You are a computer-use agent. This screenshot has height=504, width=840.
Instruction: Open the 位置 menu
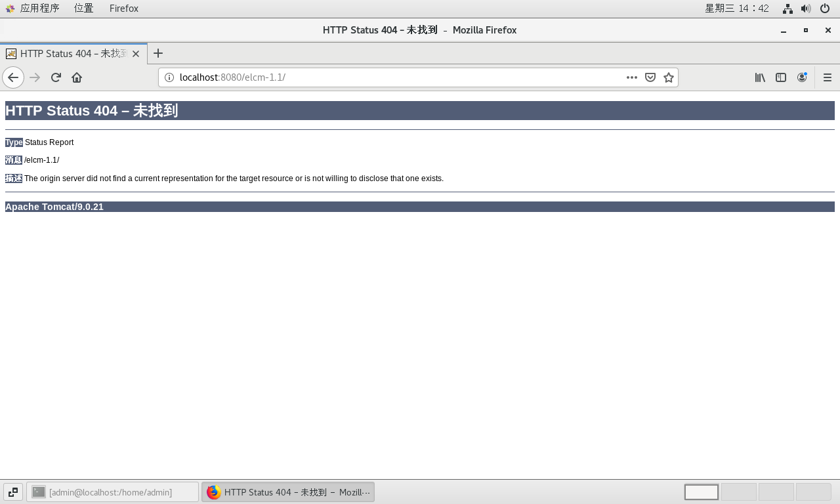84,9
